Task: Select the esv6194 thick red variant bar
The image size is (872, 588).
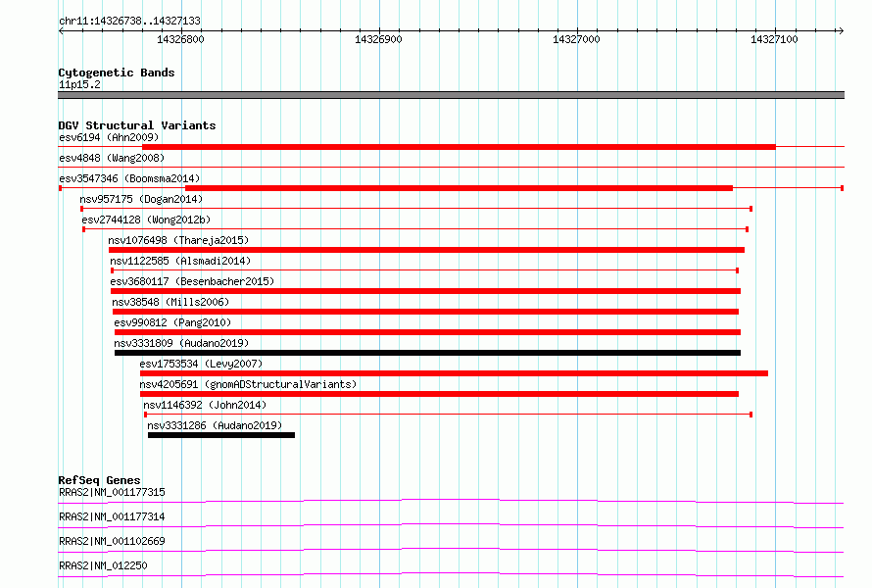Action: [x=459, y=147]
